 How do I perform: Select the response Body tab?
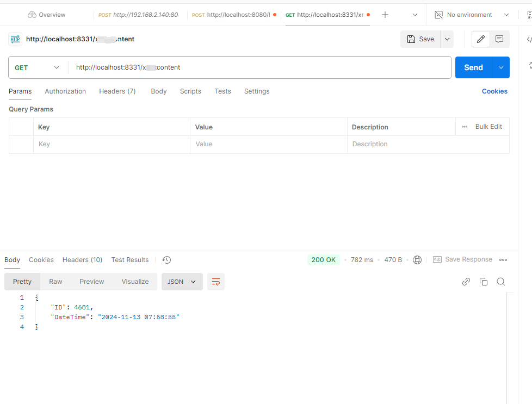pos(12,260)
